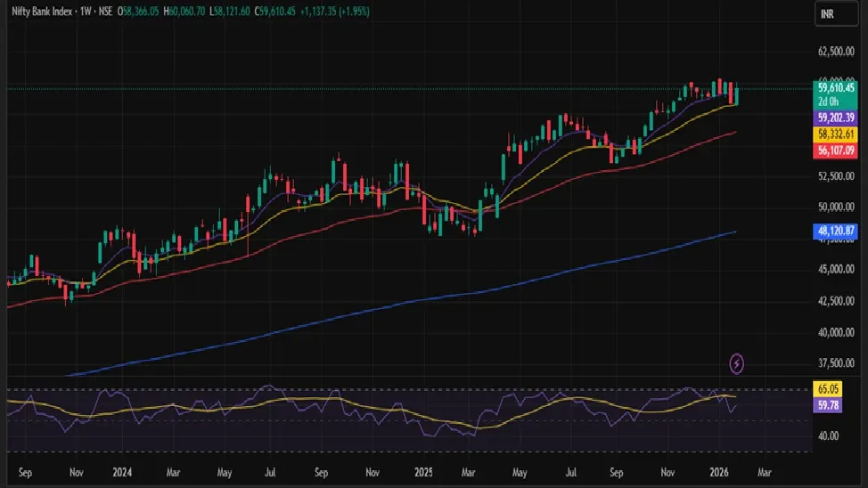The image size is (868, 488).
Task: Click the yellow 58,332.61 moving average label
Action: 835,134
